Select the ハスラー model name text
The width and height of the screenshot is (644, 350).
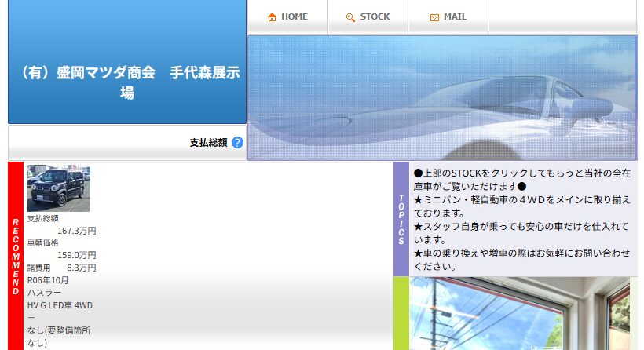(44, 293)
